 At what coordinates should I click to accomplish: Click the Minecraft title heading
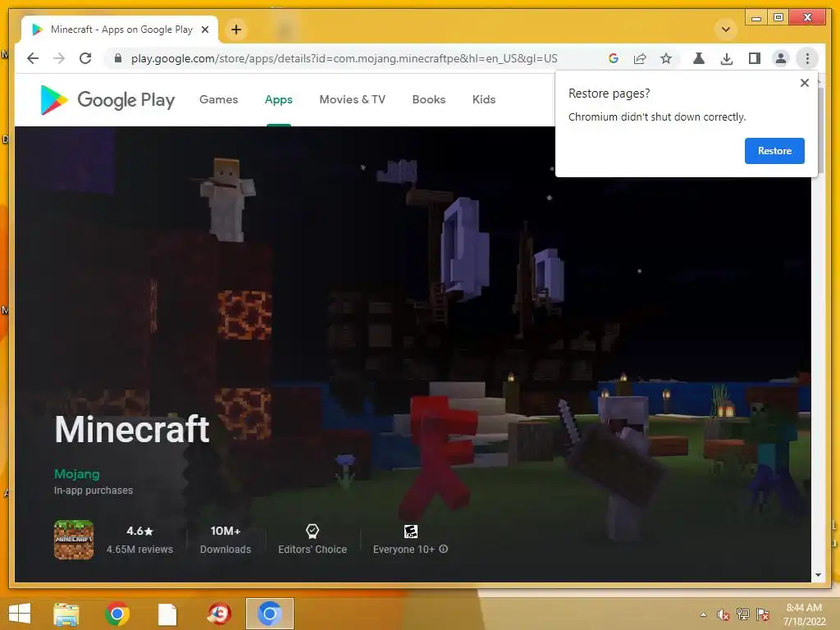coord(132,430)
